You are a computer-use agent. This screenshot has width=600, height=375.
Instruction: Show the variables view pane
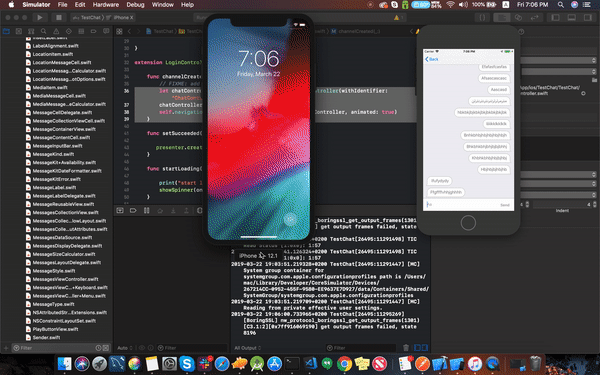417,348
